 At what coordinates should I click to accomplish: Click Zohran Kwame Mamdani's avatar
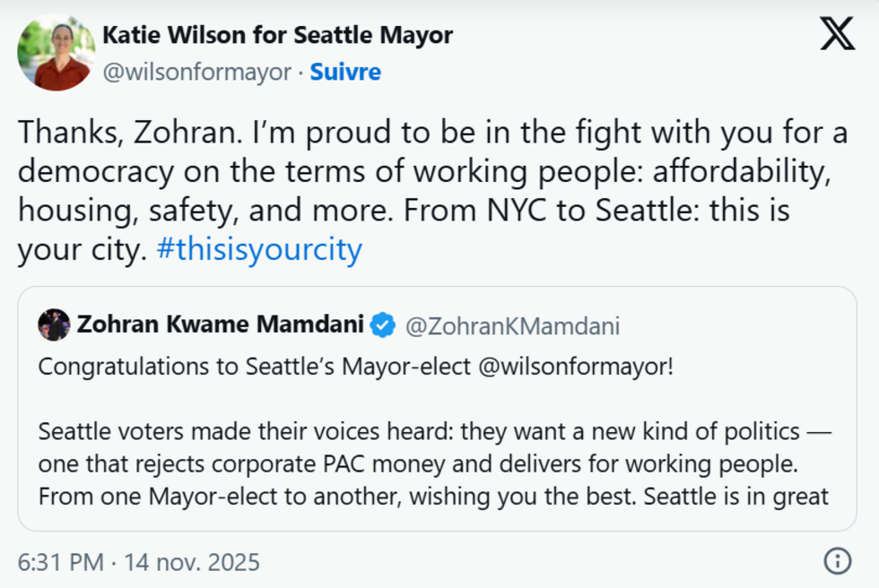(x=55, y=326)
